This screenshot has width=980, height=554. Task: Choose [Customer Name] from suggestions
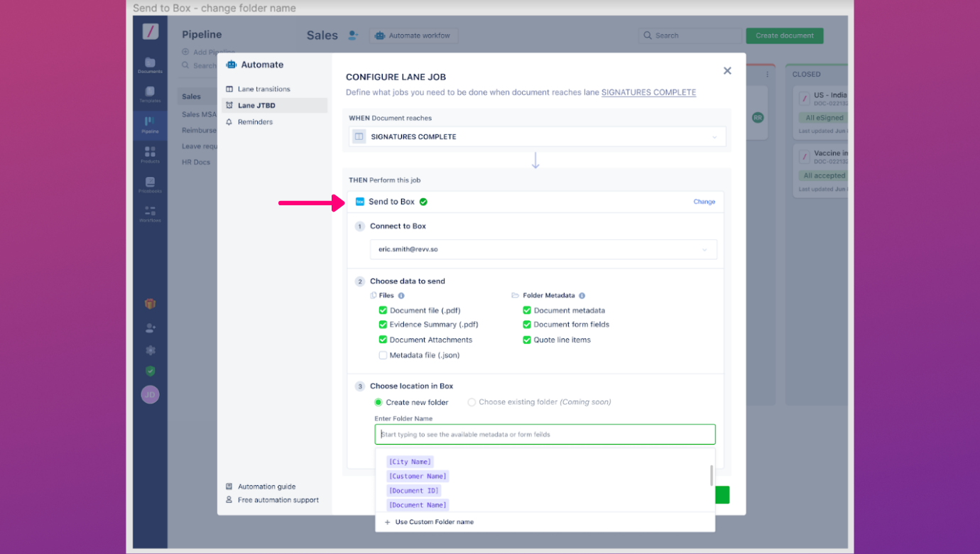pyautogui.click(x=418, y=476)
